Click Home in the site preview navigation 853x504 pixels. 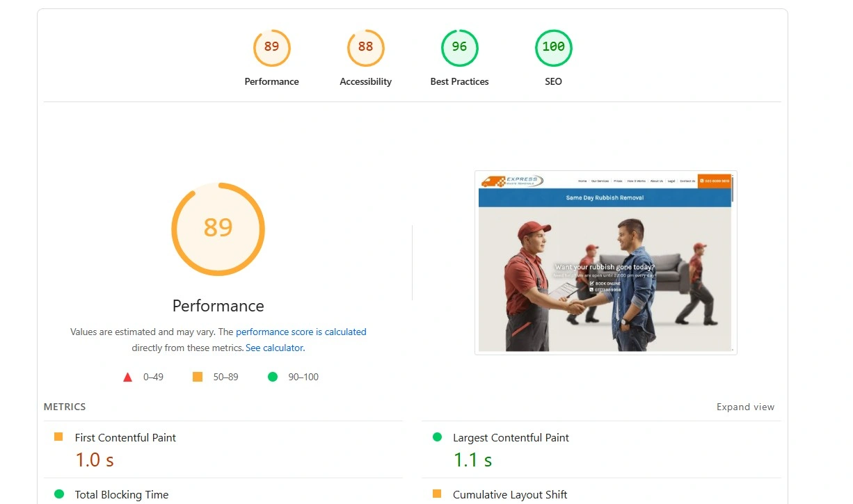pos(582,181)
